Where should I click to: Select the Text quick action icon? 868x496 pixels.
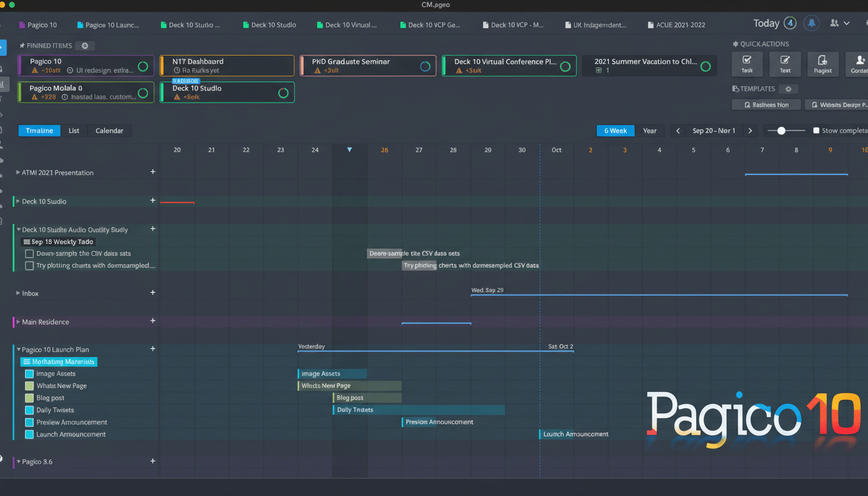tap(785, 64)
